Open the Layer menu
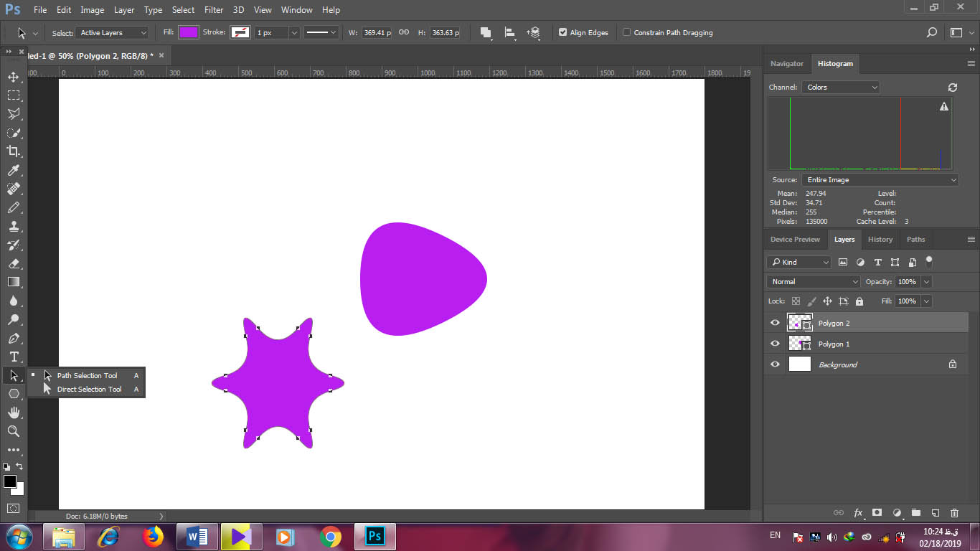Image resolution: width=980 pixels, height=551 pixels. click(124, 10)
